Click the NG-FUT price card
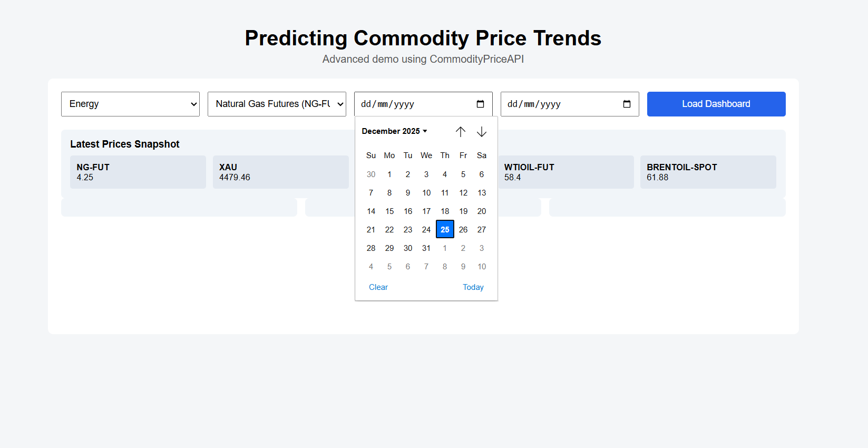The width and height of the screenshot is (868, 448). pyautogui.click(x=138, y=172)
